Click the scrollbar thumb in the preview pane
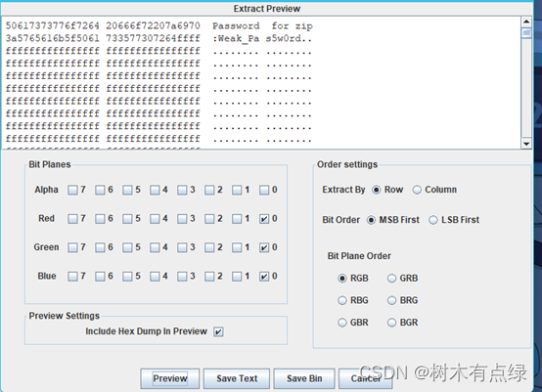 tap(526, 33)
